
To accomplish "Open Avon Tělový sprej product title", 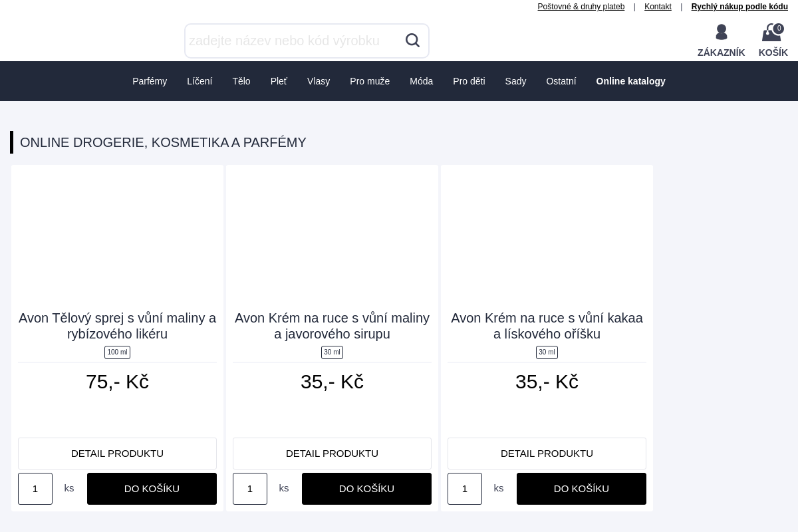I will [117, 326].
